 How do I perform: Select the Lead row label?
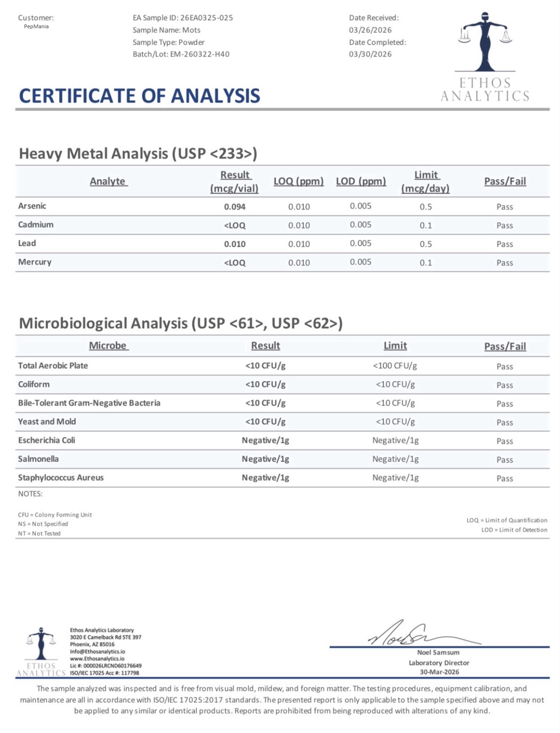27,243
